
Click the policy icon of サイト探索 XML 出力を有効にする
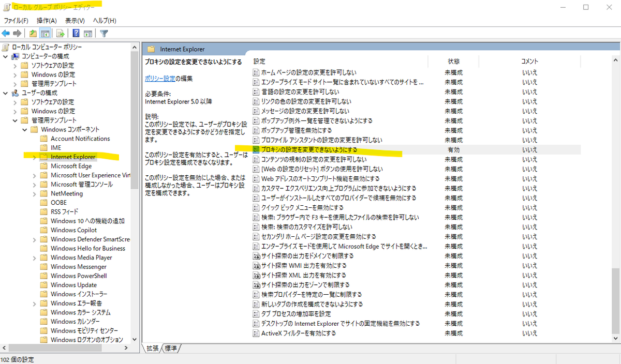256,275
